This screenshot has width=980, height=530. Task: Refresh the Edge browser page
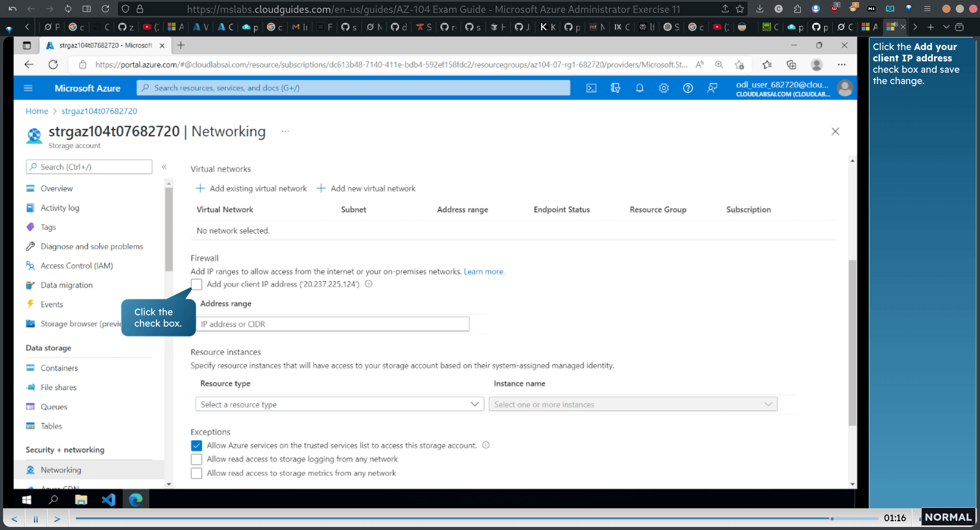(53, 65)
